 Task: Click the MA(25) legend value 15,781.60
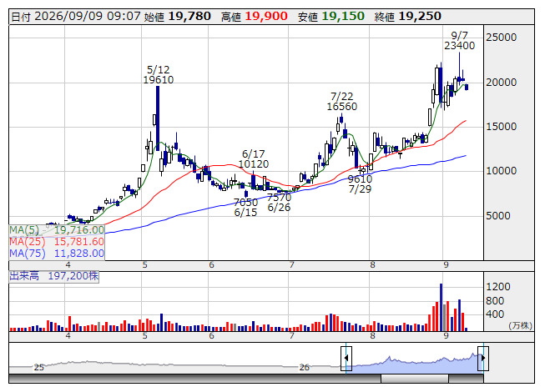tap(79, 242)
